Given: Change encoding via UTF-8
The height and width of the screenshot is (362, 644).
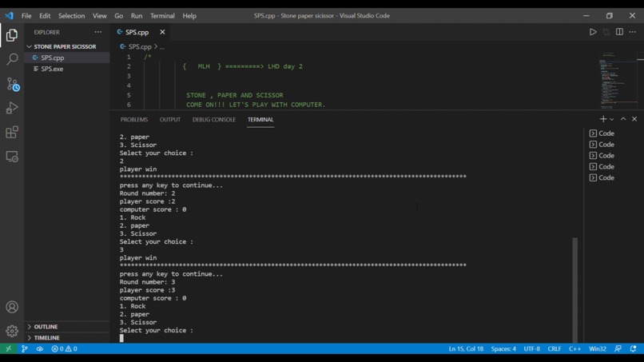Looking at the screenshot, I should (x=532, y=349).
